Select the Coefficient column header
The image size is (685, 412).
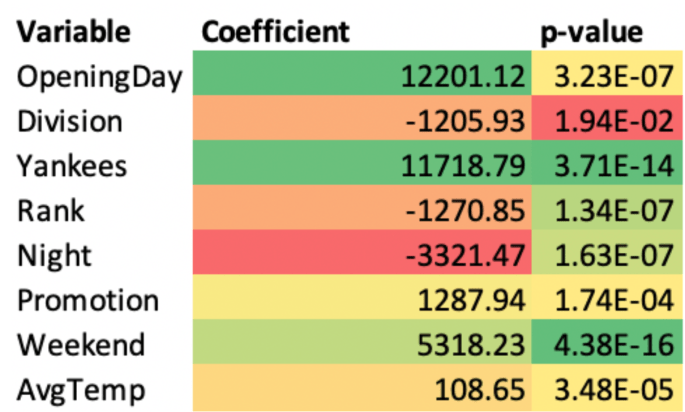(x=275, y=32)
